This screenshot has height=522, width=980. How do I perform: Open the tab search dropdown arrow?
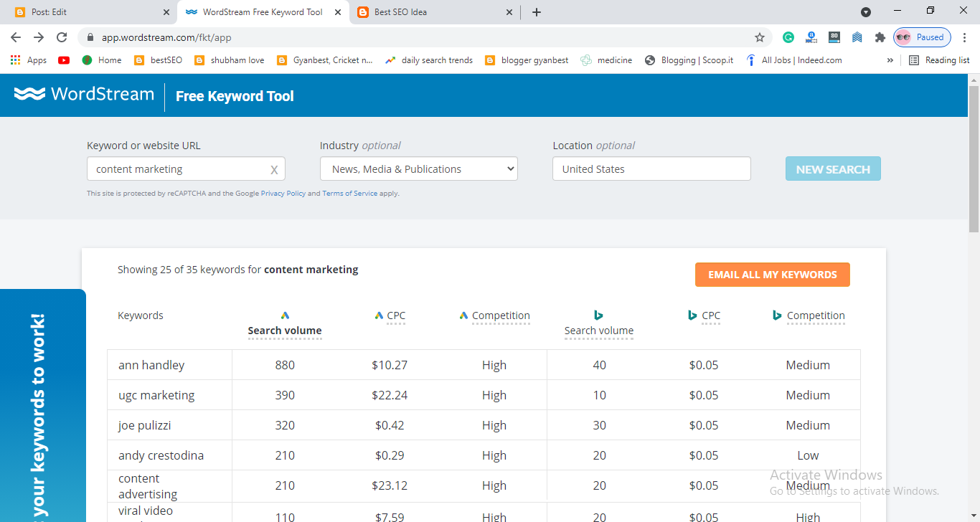tap(866, 12)
